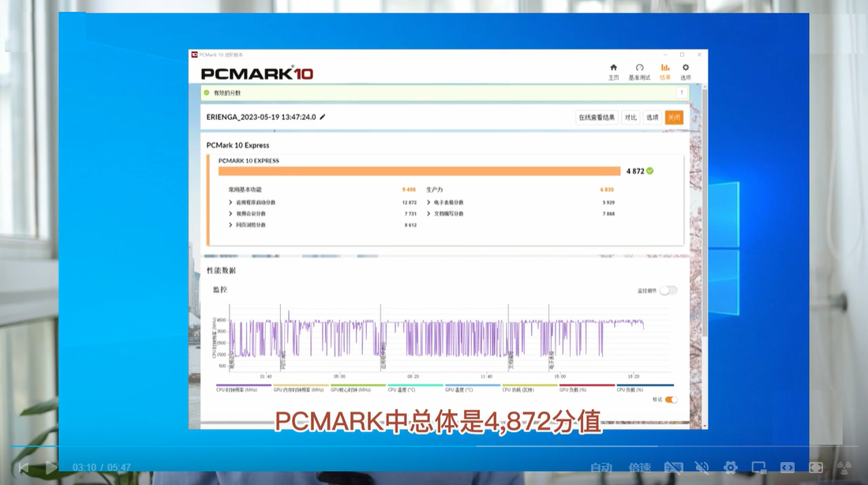
Task: Click the video previous track button
Action: point(23,468)
